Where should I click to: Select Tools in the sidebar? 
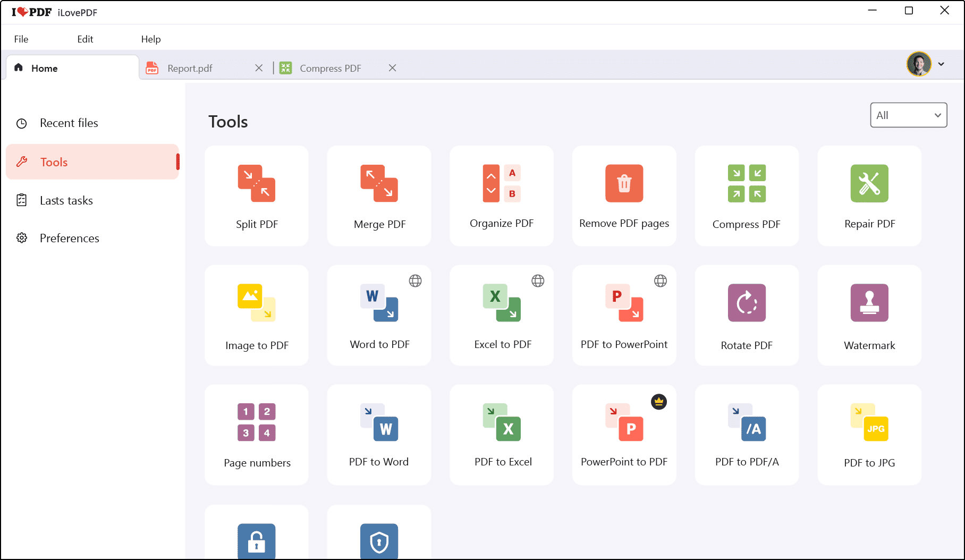tap(92, 162)
